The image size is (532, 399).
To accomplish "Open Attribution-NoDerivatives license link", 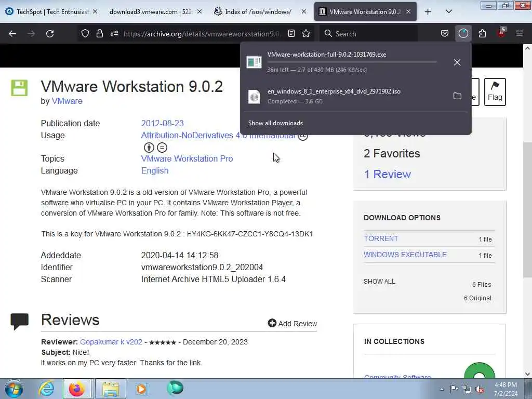I will pos(218,135).
